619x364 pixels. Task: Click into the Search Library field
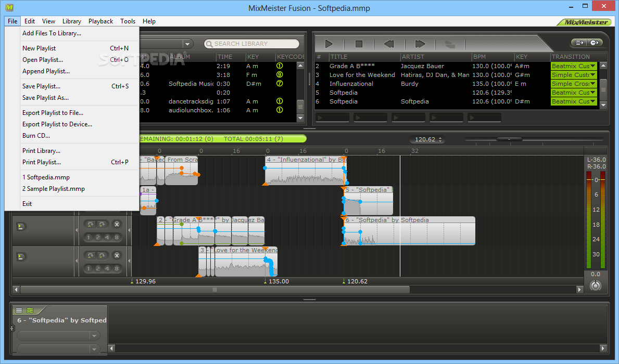tap(252, 44)
